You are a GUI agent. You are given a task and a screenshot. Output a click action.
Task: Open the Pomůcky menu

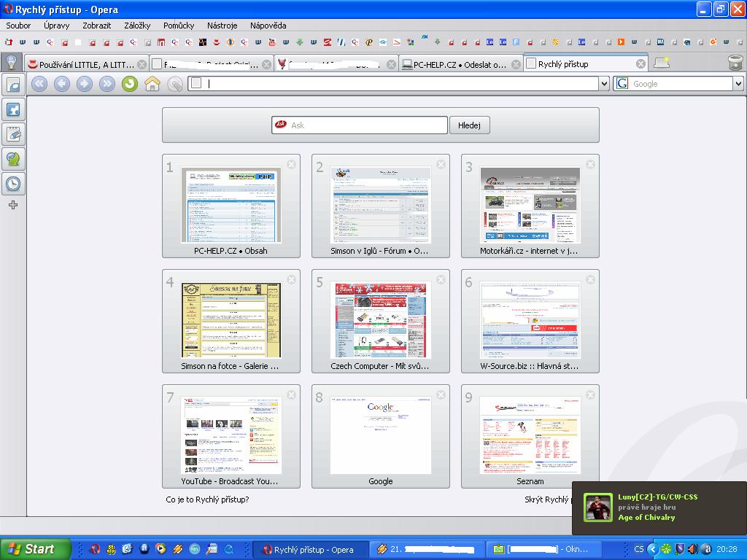179,26
